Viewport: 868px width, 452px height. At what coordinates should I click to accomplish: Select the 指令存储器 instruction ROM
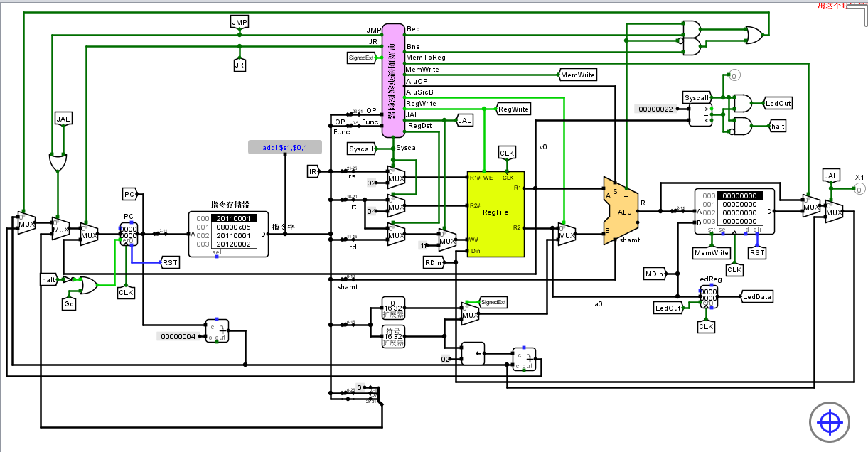[x=228, y=234]
